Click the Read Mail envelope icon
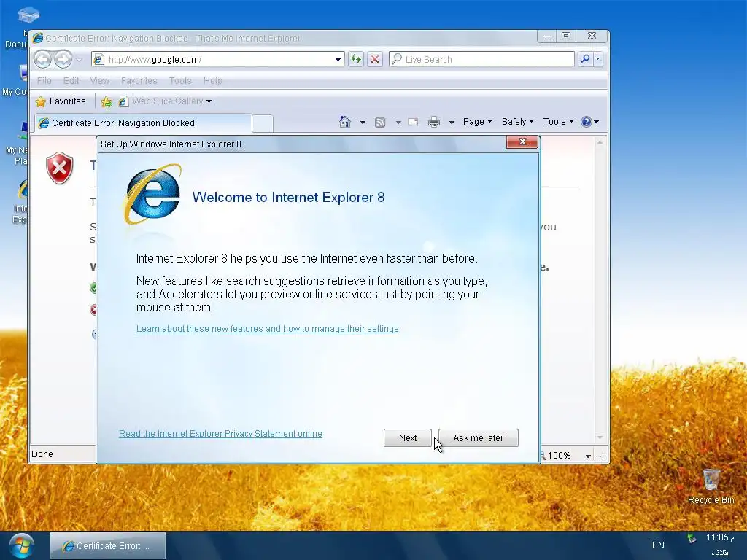 tap(413, 122)
